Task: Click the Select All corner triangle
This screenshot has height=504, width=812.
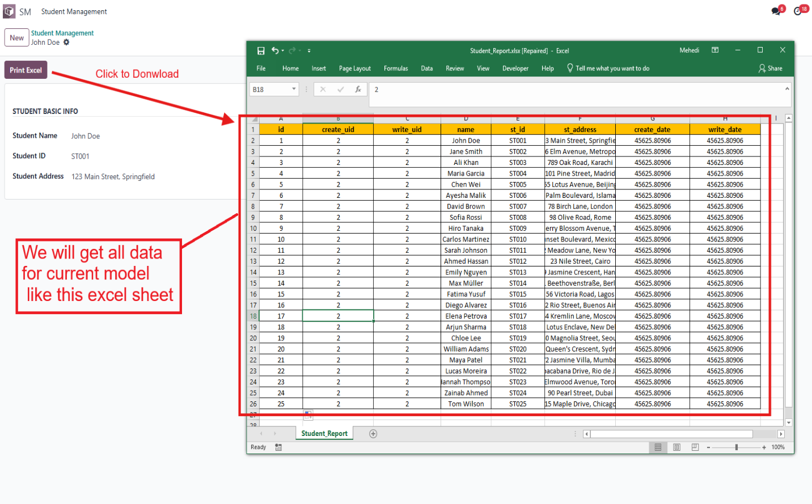Action: pos(254,119)
